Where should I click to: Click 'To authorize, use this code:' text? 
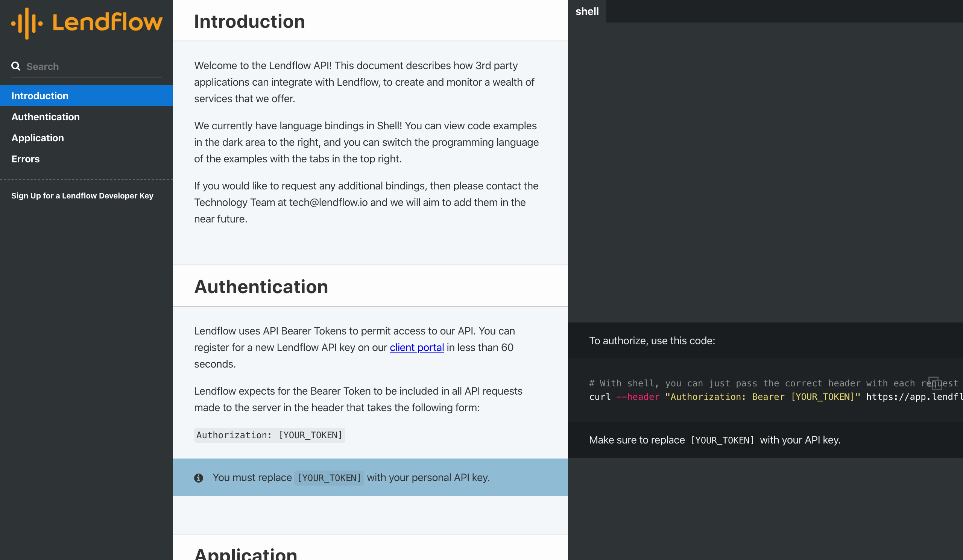click(x=652, y=341)
